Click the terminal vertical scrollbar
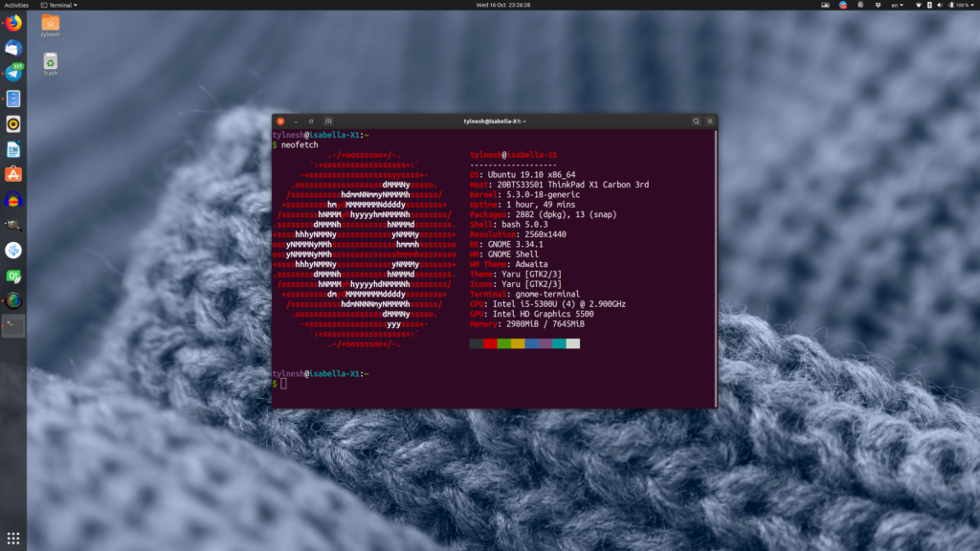This screenshot has width=980, height=551. (x=716, y=269)
